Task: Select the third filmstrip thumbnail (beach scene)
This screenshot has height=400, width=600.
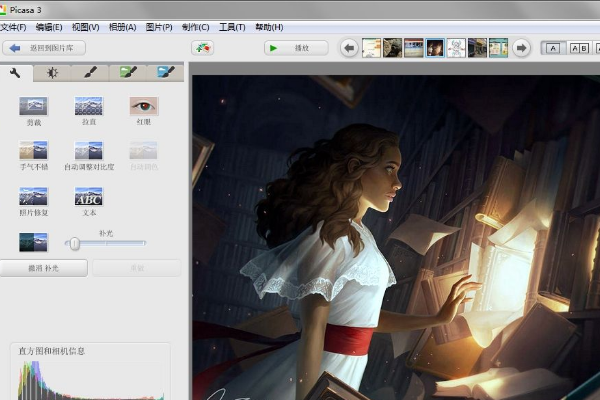Action: [x=414, y=48]
